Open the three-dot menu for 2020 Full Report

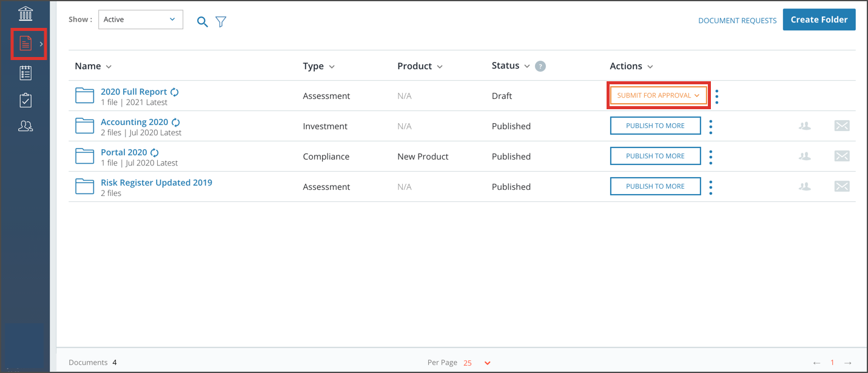pyautogui.click(x=717, y=96)
